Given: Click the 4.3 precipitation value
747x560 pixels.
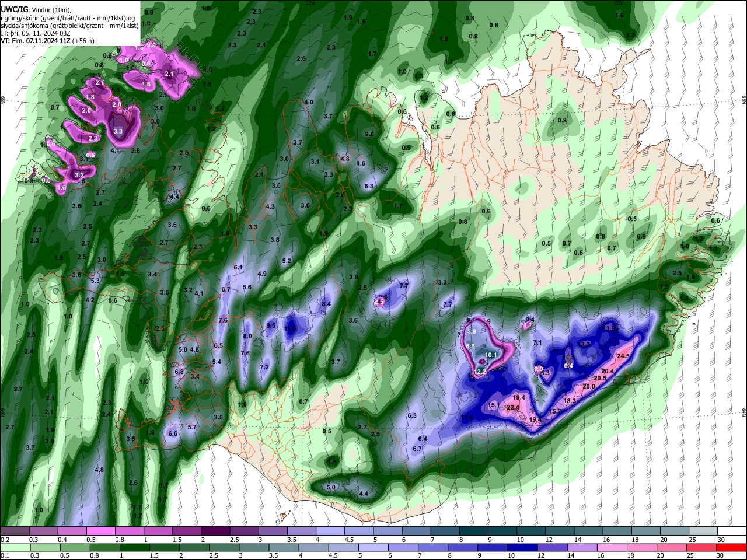Looking at the screenshot, I should tap(270, 206).
